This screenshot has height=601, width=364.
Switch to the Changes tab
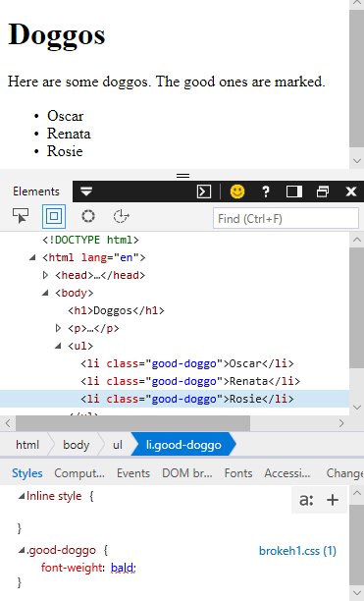pos(344,473)
